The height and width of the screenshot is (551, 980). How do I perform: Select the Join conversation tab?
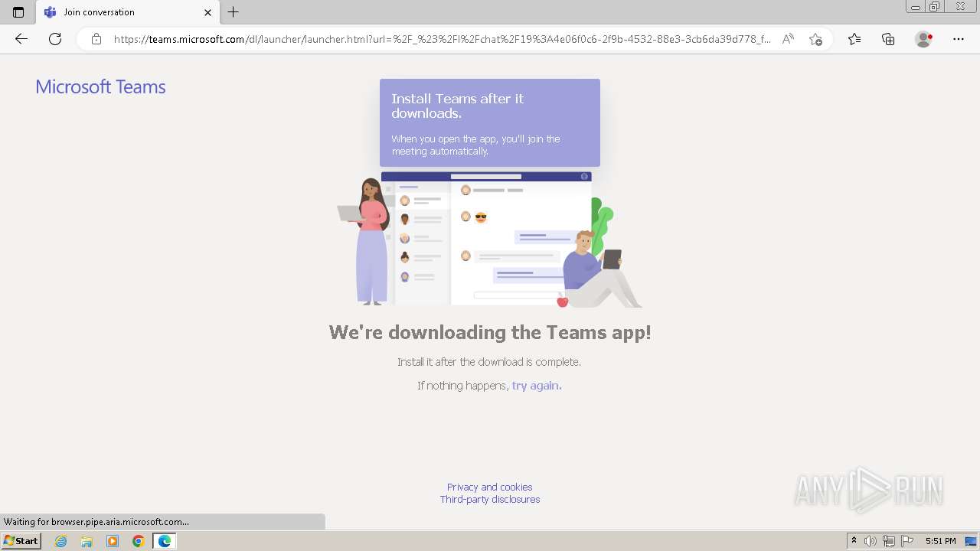127,12
